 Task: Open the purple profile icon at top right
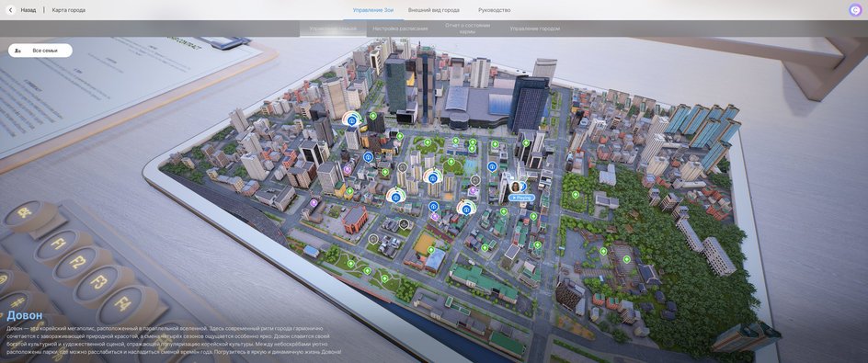point(855,10)
